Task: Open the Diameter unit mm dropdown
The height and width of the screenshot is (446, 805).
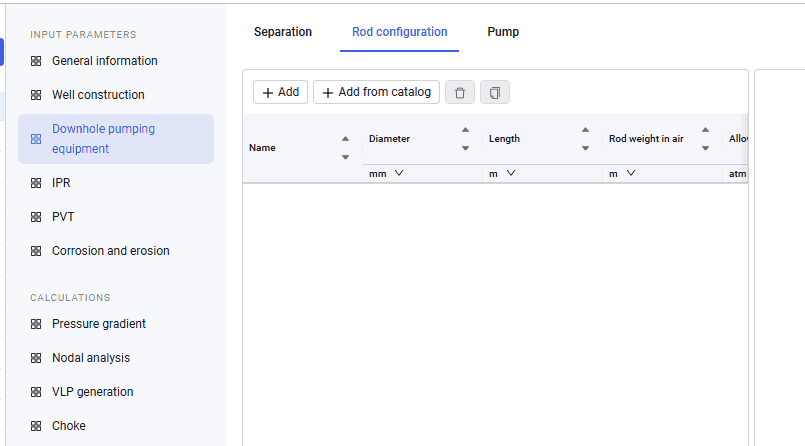Action: click(386, 173)
